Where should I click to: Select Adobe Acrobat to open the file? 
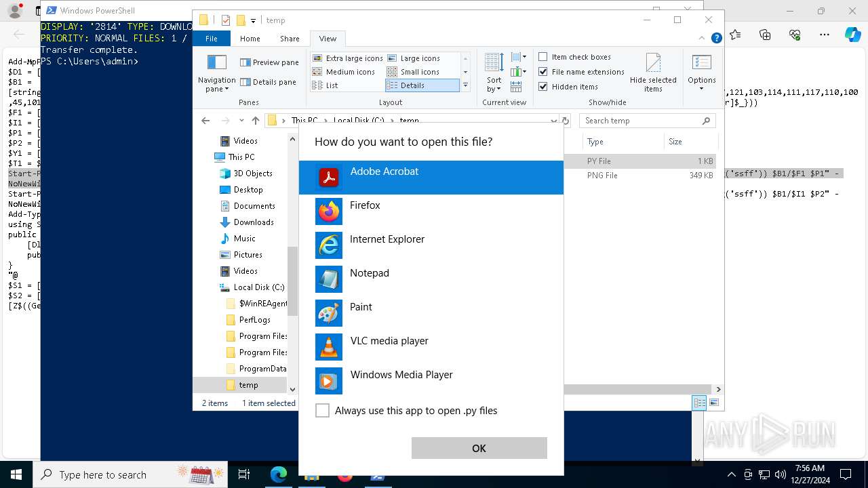pos(431,178)
